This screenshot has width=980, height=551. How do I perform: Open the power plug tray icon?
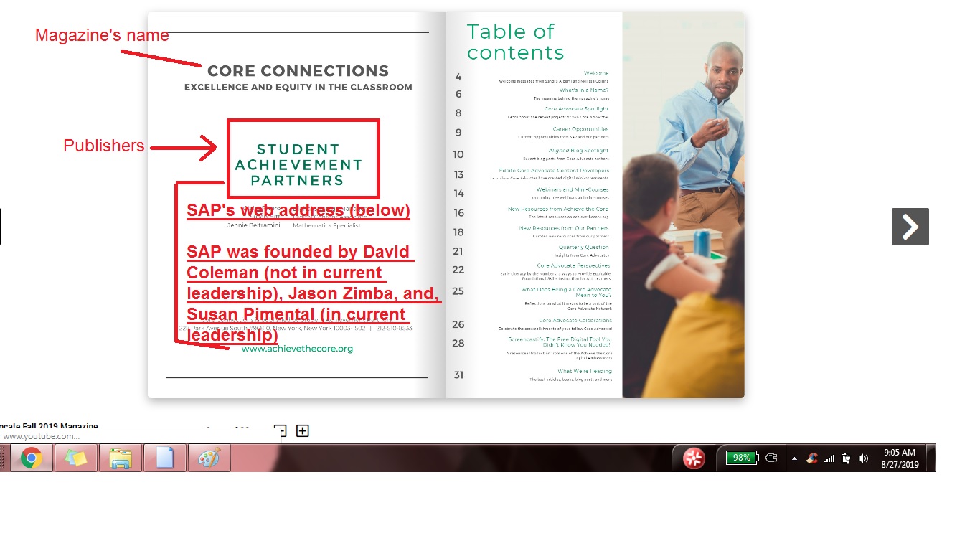click(772, 458)
